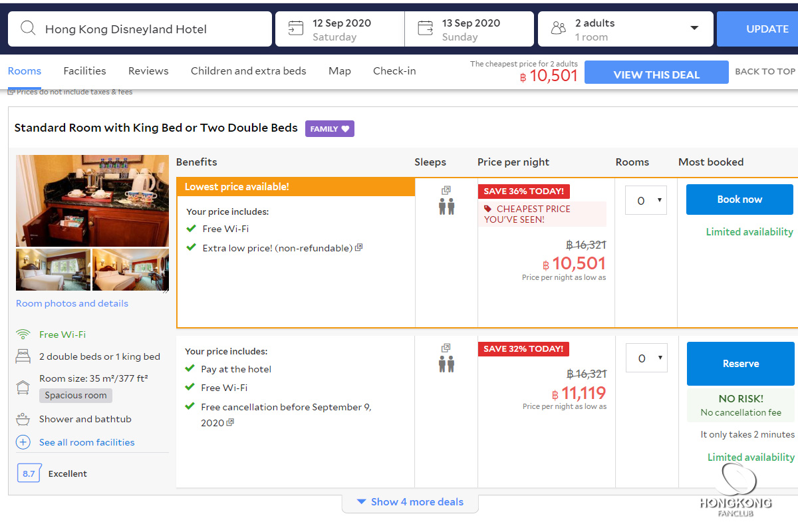The image size is (798, 532).
Task: Expand Show 4 more deals
Action: (410, 502)
